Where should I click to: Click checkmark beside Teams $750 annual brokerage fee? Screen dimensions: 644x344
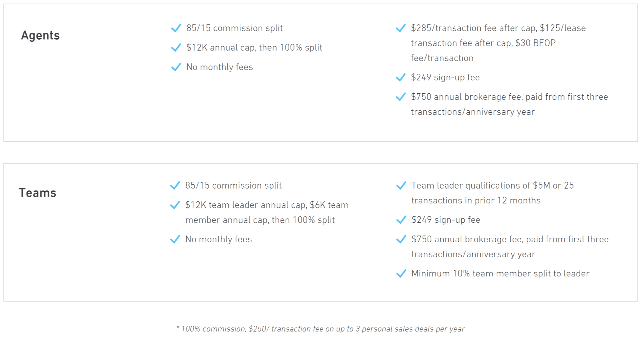point(401,239)
